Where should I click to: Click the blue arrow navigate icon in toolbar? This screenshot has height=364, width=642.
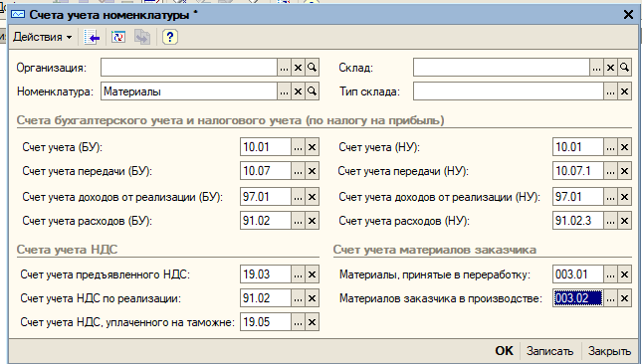[x=93, y=38]
